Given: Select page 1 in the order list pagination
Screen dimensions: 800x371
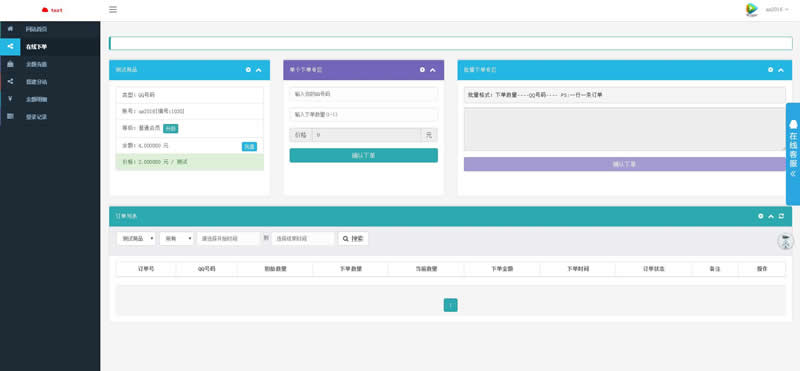Looking at the screenshot, I should click(x=451, y=305).
